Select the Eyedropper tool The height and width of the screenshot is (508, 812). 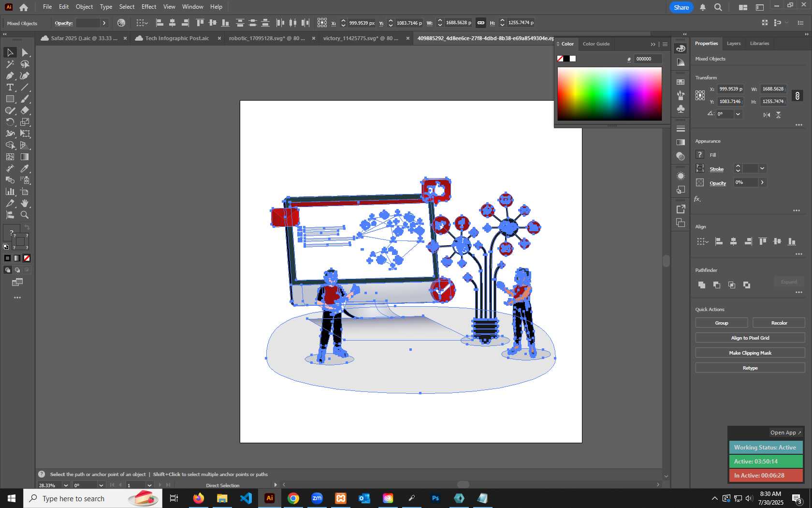[x=25, y=168]
